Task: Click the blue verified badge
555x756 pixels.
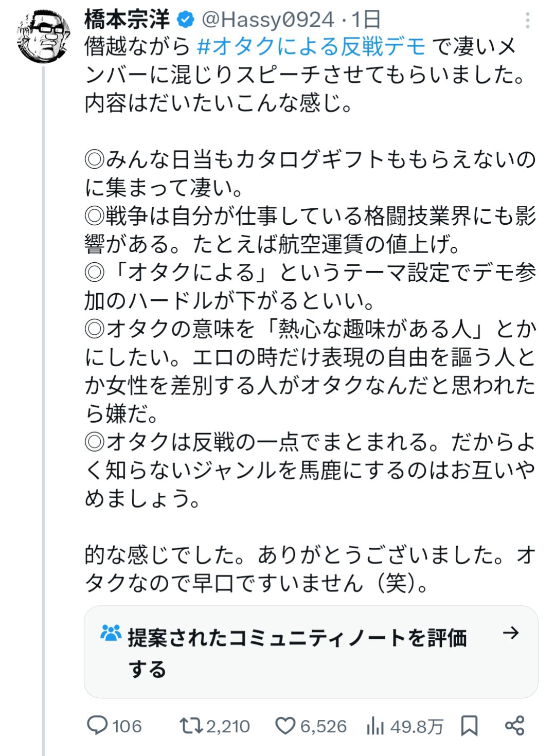Action: 185,20
